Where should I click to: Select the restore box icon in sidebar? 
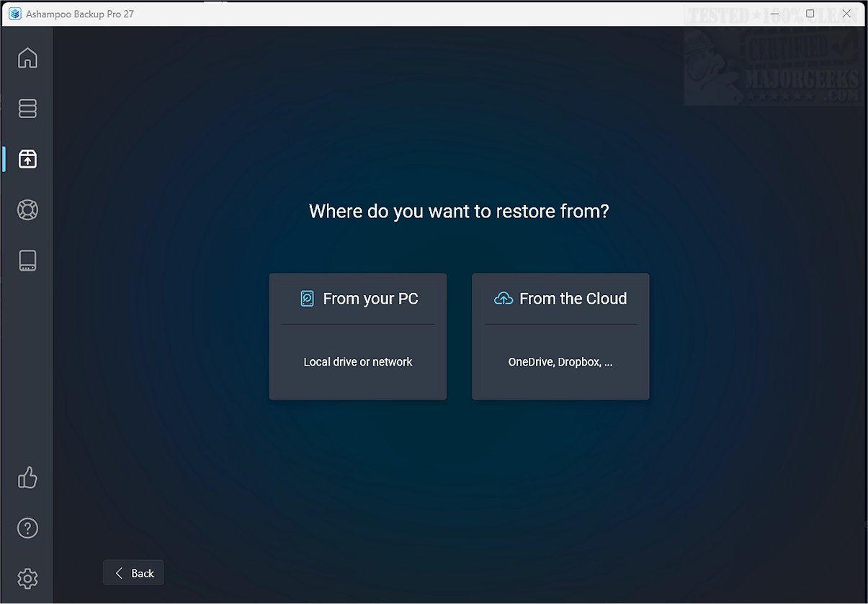27,158
